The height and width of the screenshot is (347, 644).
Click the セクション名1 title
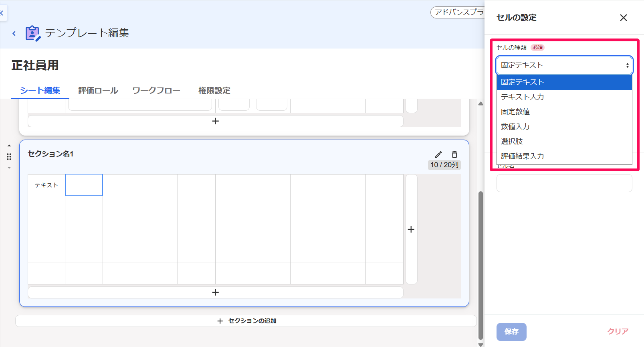(50, 154)
